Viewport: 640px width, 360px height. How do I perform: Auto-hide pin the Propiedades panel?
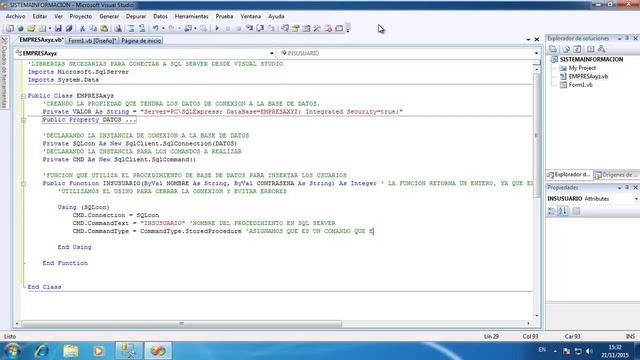pyautogui.click(x=627, y=187)
